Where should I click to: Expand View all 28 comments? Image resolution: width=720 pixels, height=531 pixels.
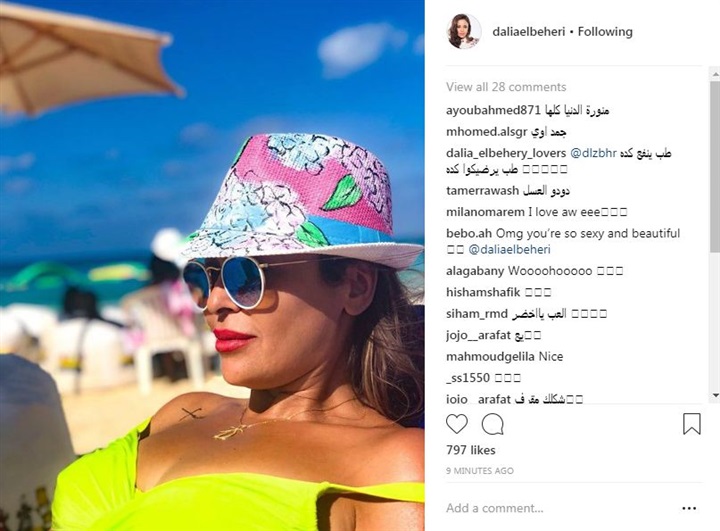point(506,87)
